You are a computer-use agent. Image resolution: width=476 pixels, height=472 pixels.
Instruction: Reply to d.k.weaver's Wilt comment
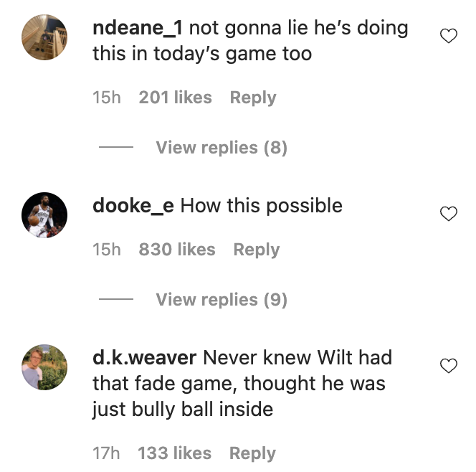[x=252, y=453]
